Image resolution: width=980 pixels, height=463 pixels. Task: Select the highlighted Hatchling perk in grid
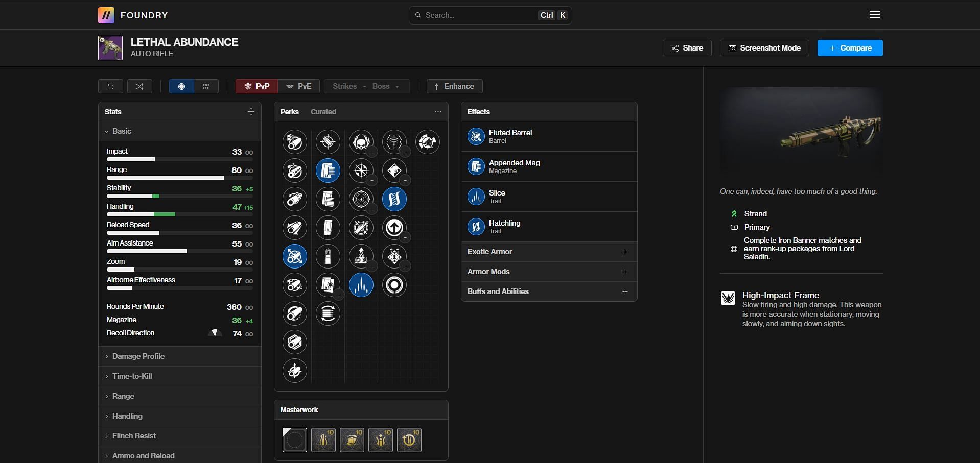click(394, 199)
